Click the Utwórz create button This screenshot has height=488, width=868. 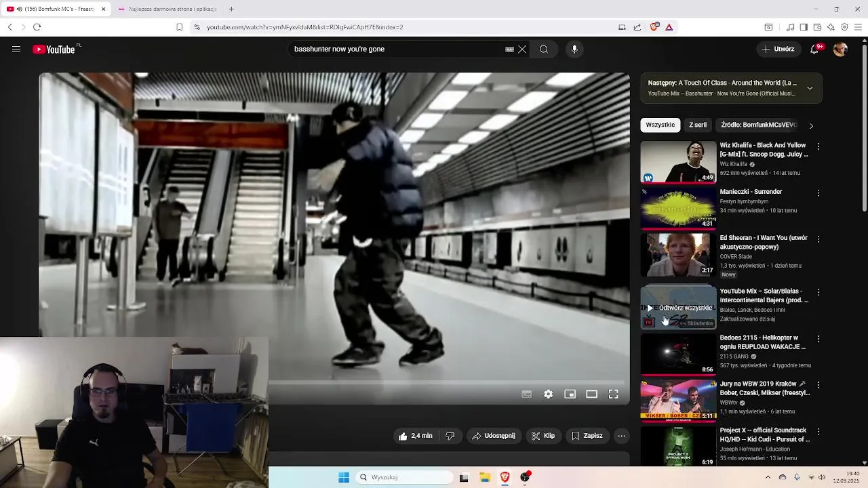point(778,49)
